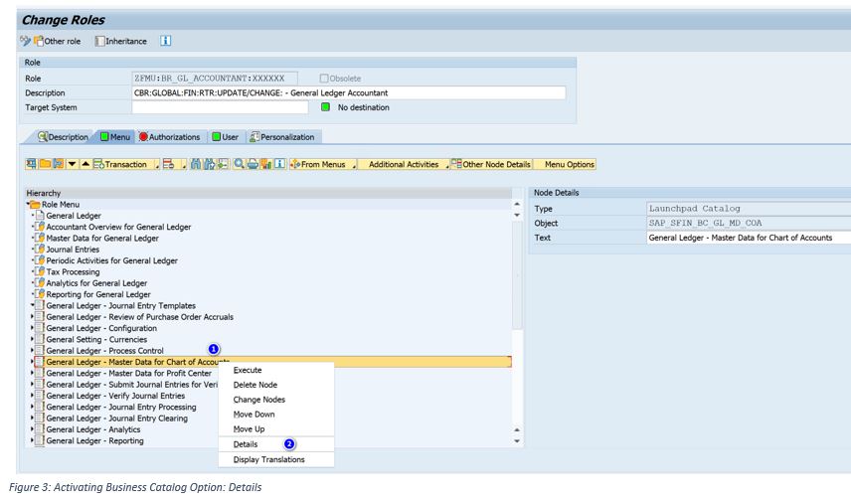The image size is (851, 504).
Task: Click document icon of first General Ledger node
Action: [x=40, y=216]
